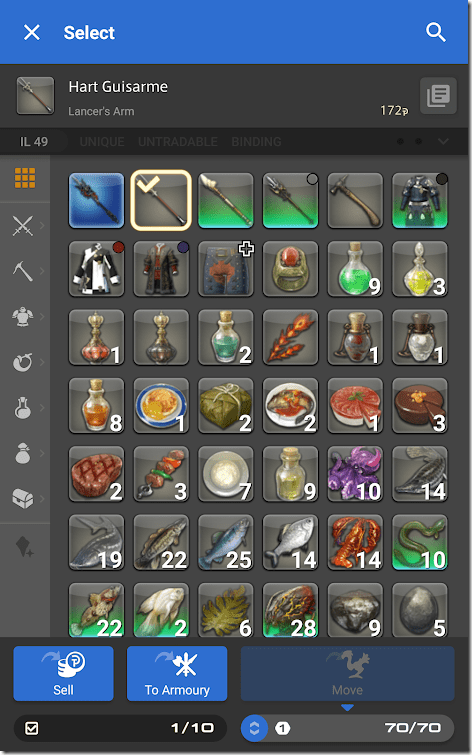472x755 pixels.
Task: Select the all-items grid filter
Action: tap(25, 178)
